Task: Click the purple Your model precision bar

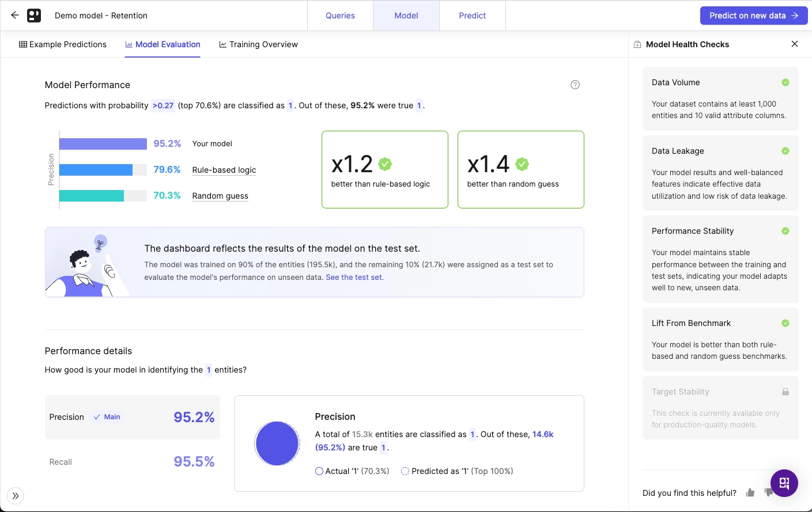Action: tap(103, 144)
